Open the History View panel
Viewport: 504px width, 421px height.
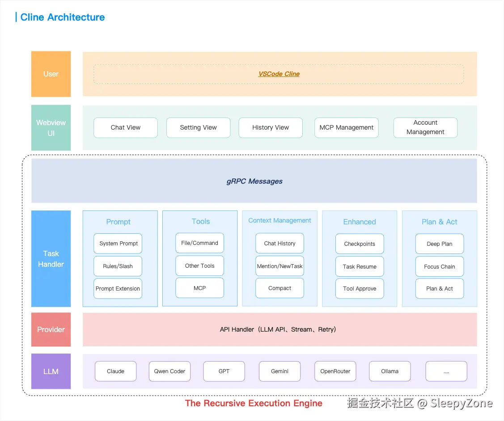(x=271, y=127)
